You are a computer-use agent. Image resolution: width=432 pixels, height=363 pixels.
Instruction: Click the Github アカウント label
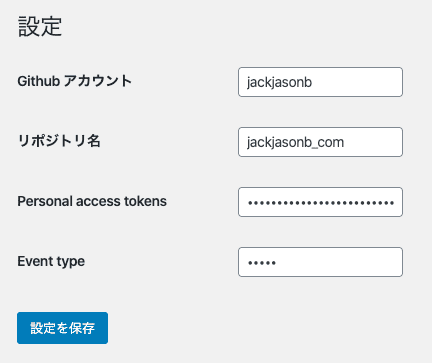75,81
